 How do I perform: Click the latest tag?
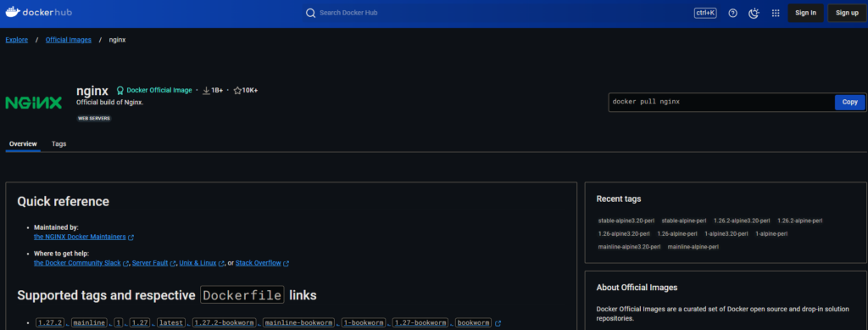(170, 323)
